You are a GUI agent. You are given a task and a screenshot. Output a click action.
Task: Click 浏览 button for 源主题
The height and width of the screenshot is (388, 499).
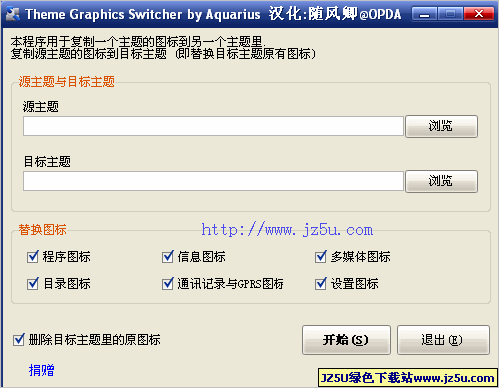tap(441, 126)
